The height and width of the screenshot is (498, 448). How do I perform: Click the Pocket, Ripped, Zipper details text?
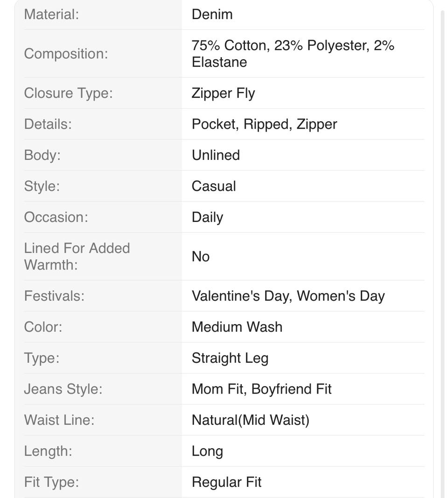click(264, 124)
